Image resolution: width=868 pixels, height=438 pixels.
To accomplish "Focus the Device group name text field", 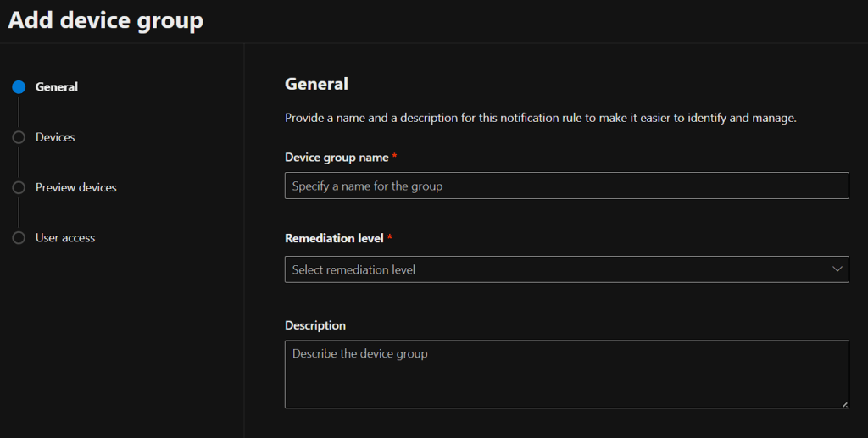I will pos(566,186).
